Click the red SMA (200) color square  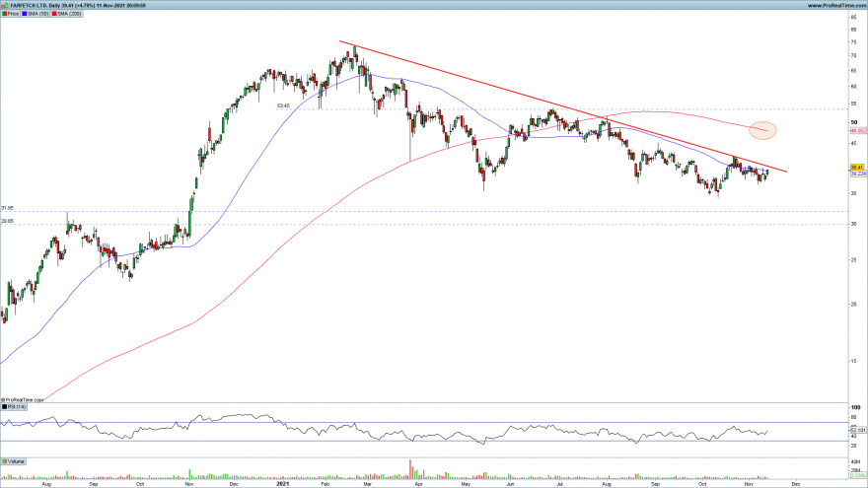(54, 14)
